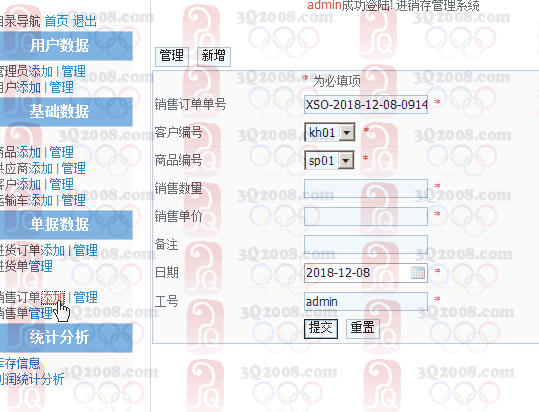The image size is (539, 412).
Task: Expand the 商品编号 sp01 dropdown
Action: pos(345,160)
